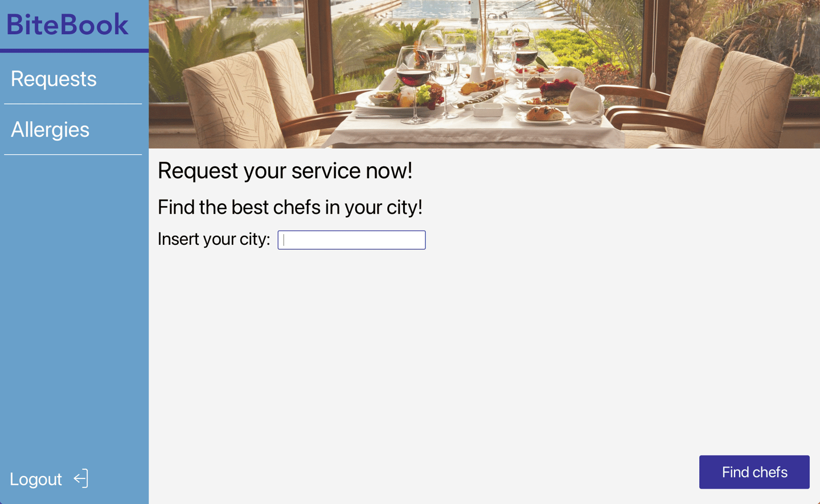Click the restaurant table banner image

coord(484,74)
